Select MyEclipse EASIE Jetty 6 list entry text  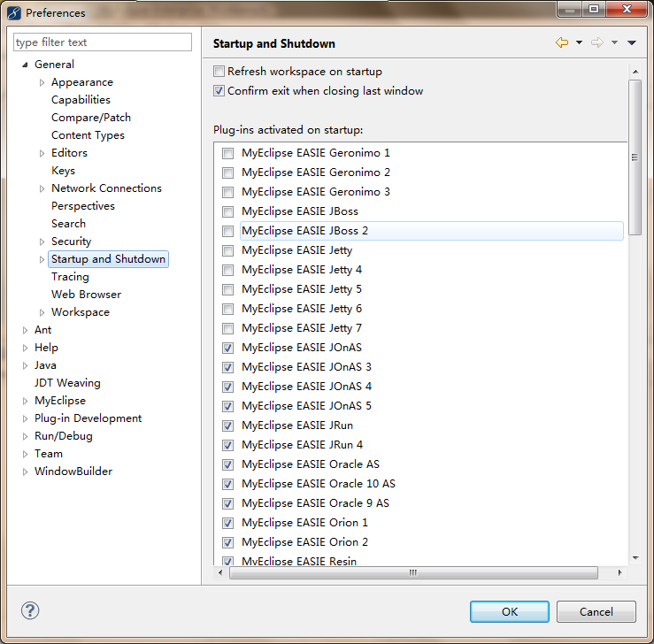coord(302,309)
